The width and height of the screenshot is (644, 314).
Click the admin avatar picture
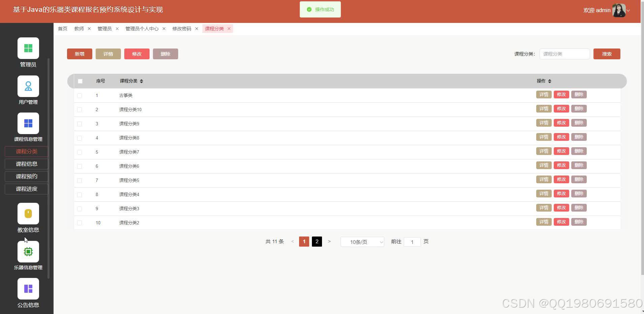click(619, 10)
